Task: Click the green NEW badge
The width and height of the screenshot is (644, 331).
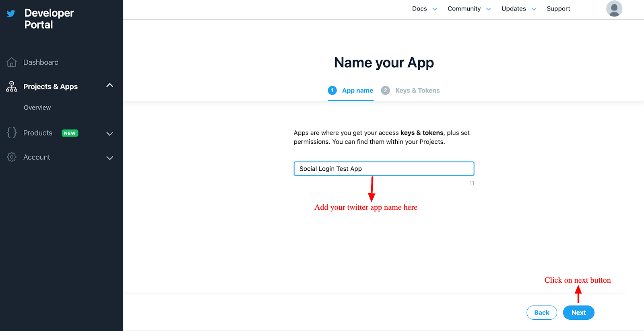Action: click(70, 133)
